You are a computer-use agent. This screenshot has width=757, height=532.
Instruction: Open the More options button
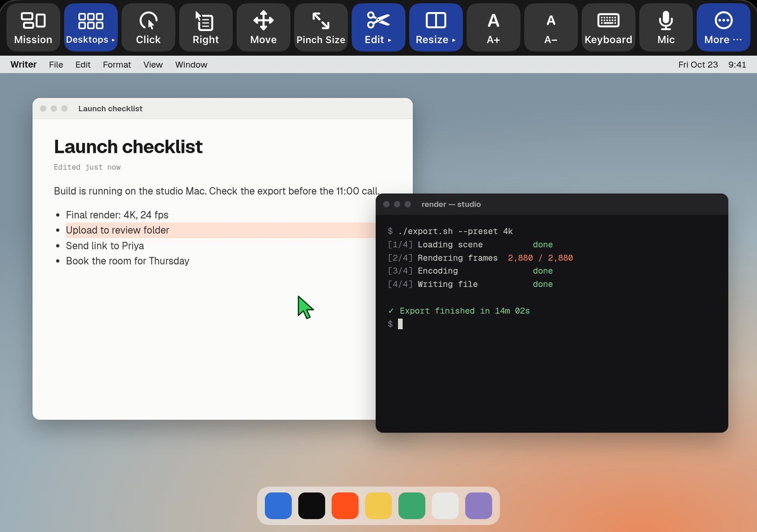point(724,27)
